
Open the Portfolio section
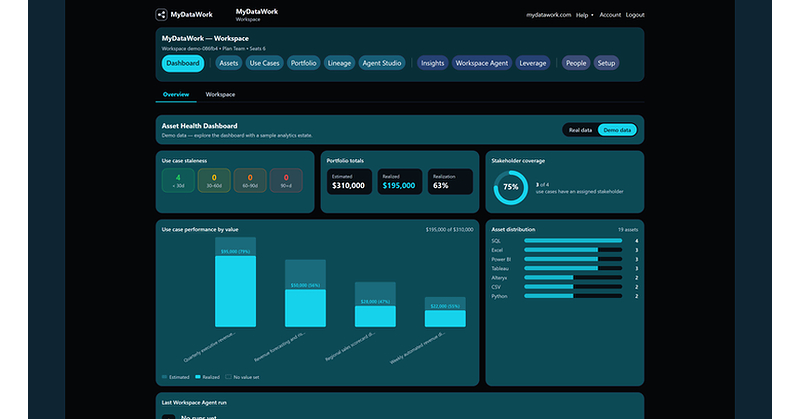click(x=304, y=63)
